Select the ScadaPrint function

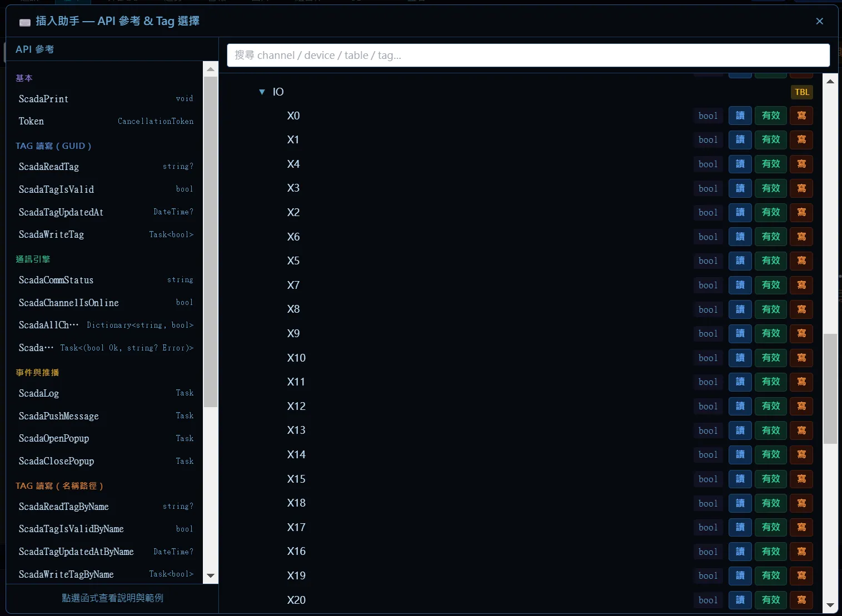coord(106,99)
